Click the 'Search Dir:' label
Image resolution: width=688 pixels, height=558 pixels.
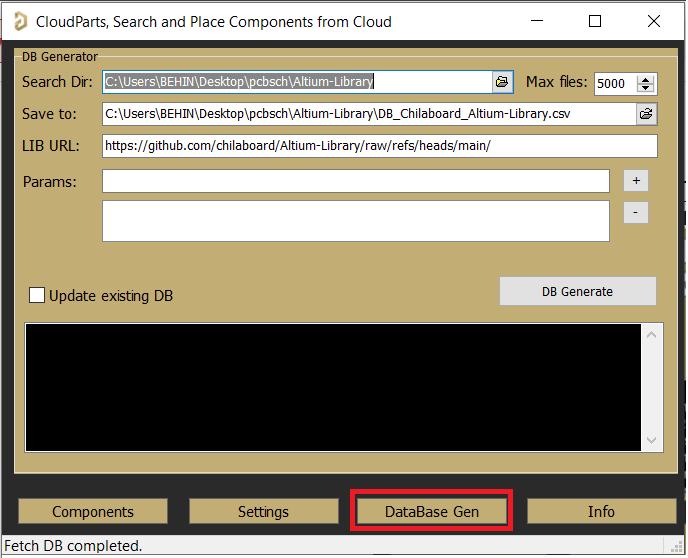[x=57, y=82]
